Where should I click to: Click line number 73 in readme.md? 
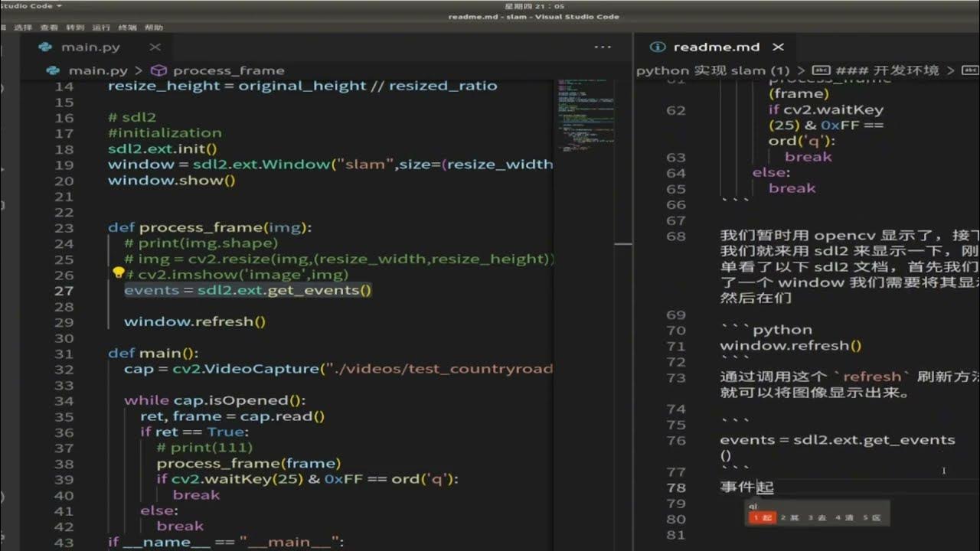676,377
